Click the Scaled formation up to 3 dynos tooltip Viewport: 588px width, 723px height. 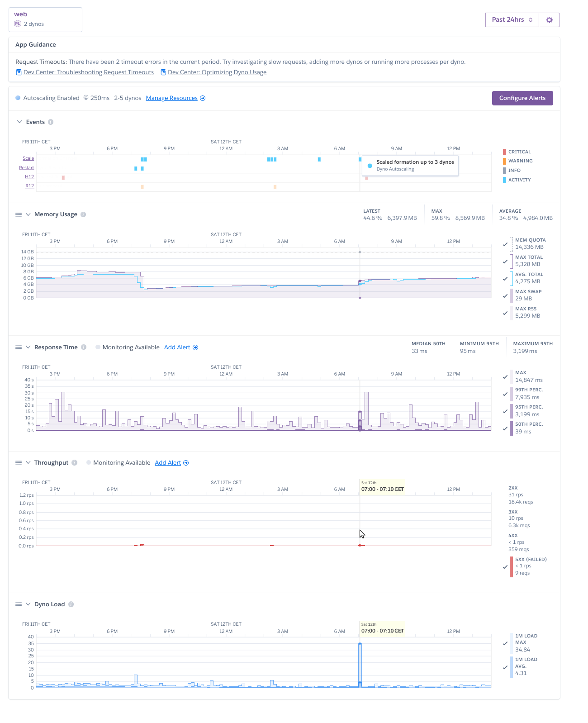pyautogui.click(x=410, y=166)
